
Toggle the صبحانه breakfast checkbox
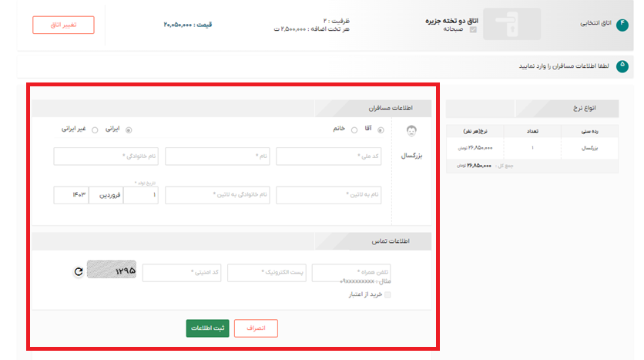(473, 29)
